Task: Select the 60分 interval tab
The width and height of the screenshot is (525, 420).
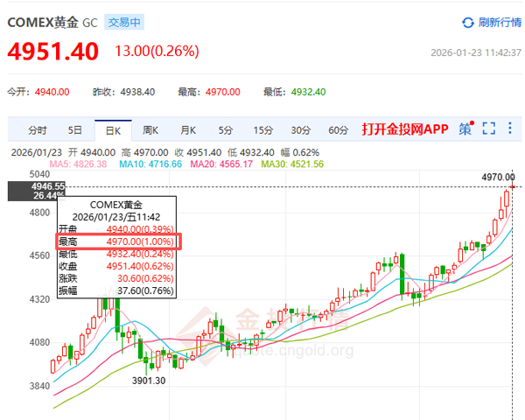Action: [339, 130]
